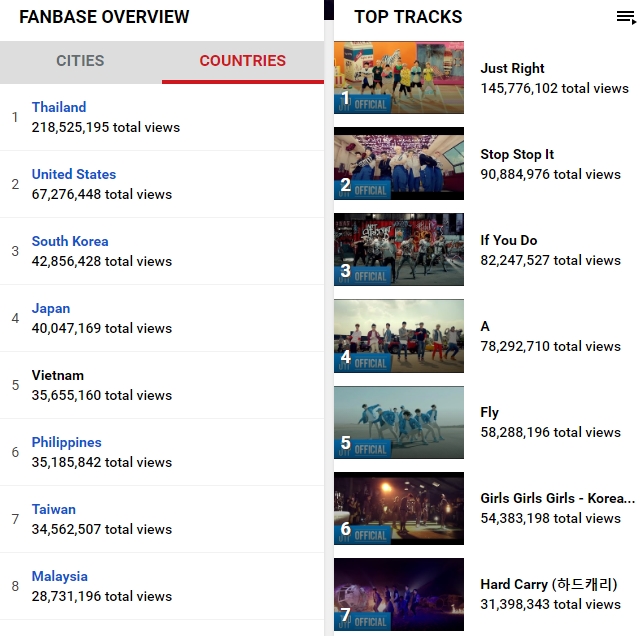Open the Thailand country link
The height and width of the screenshot is (636, 641).
coord(59,107)
